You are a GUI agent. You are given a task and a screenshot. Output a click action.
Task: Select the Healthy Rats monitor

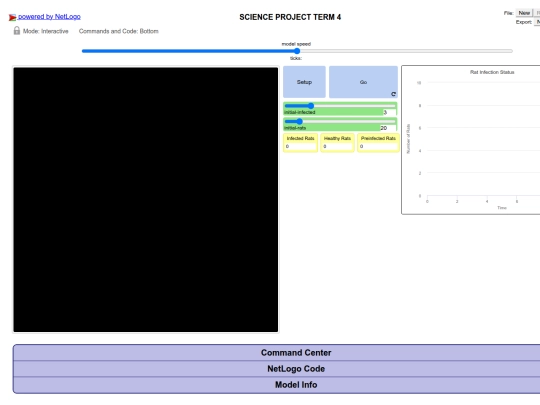(337, 143)
